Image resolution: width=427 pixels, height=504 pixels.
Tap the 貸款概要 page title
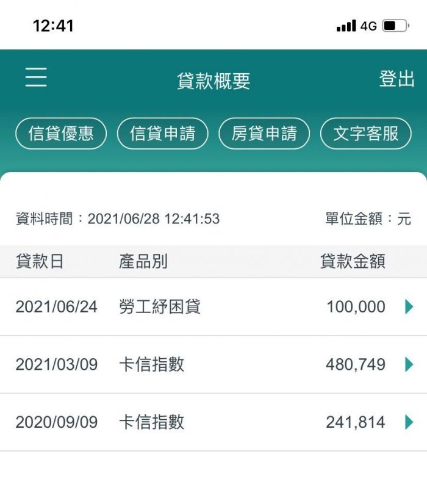click(x=213, y=81)
